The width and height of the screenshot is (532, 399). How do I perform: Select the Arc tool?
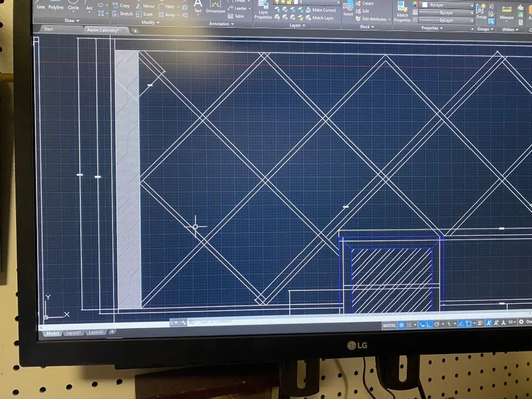(89, 6)
